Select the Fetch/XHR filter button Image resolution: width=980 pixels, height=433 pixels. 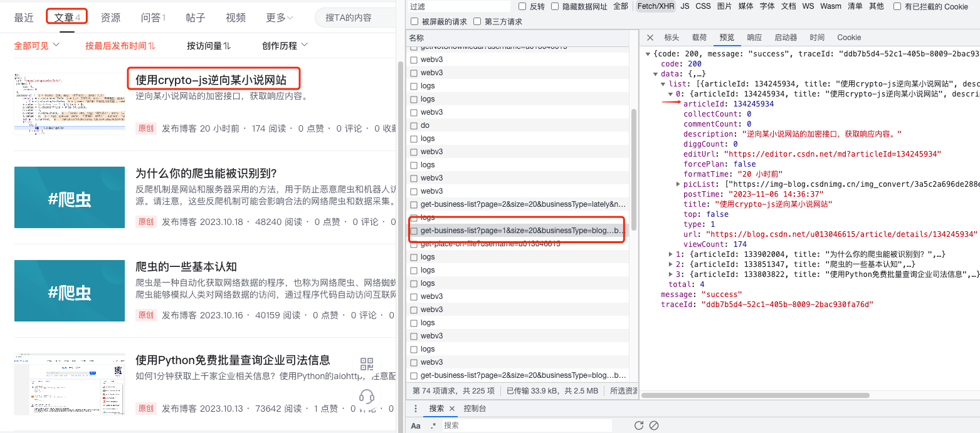[x=655, y=6]
